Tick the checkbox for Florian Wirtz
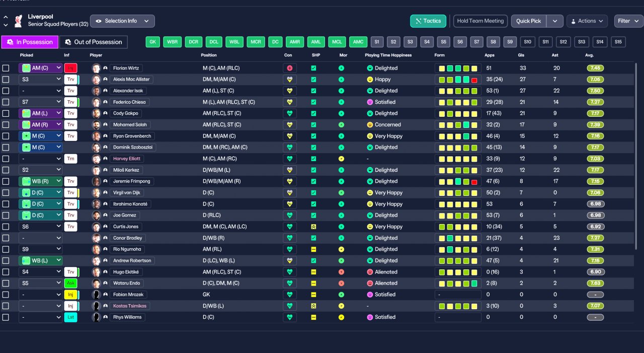Viewport: 644px width, 353px height. pos(6,68)
